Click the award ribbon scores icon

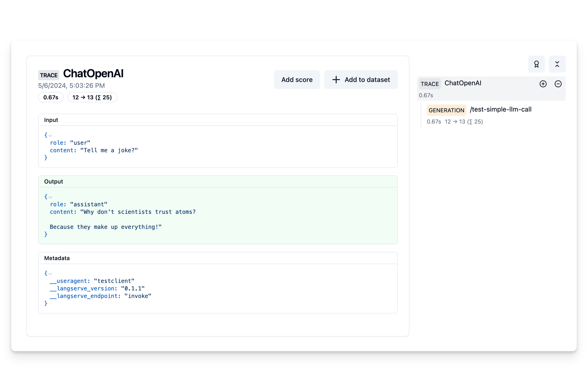click(x=536, y=64)
